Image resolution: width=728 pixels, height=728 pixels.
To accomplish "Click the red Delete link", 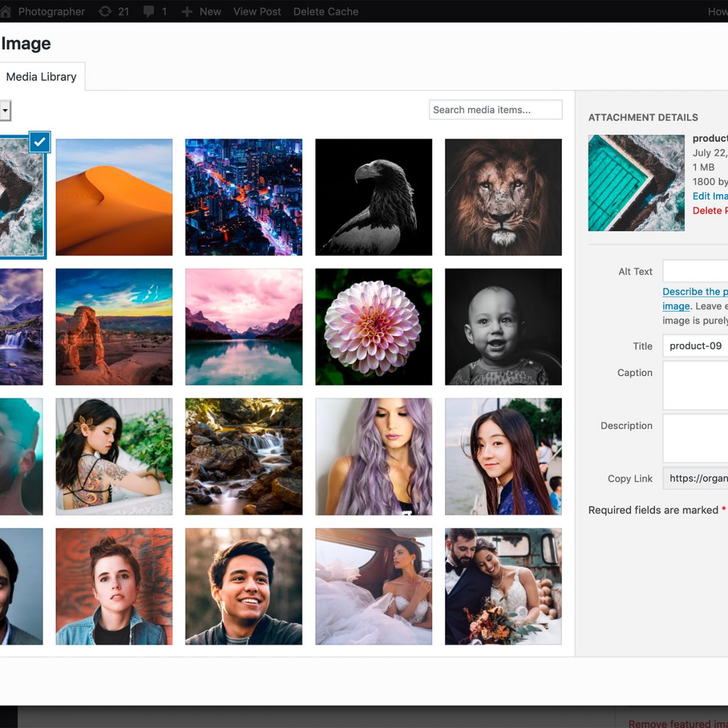I will [710, 211].
